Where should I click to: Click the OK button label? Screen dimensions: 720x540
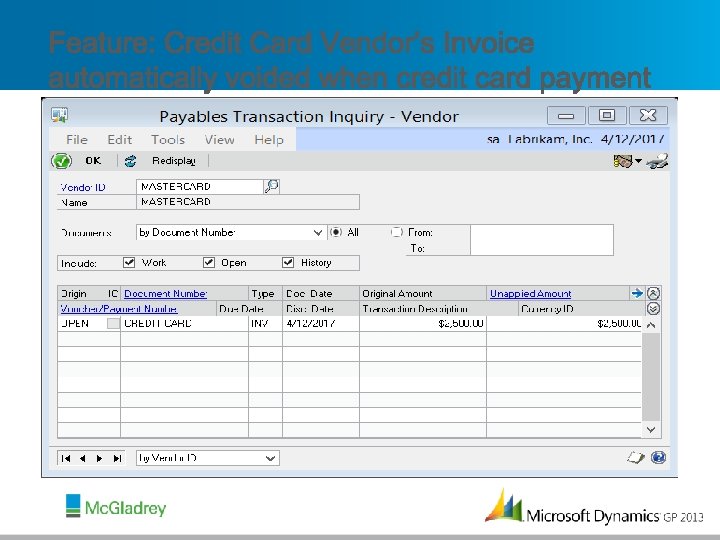(93, 161)
